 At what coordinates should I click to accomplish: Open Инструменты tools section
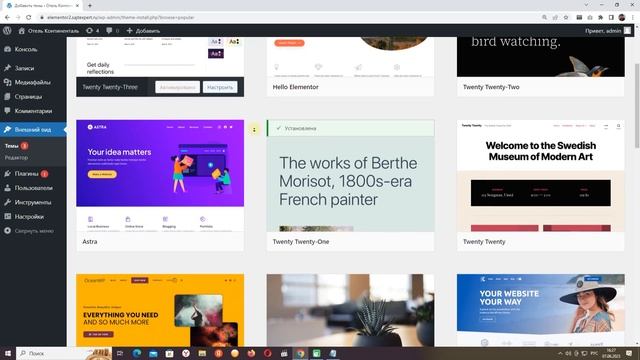click(33, 202)
